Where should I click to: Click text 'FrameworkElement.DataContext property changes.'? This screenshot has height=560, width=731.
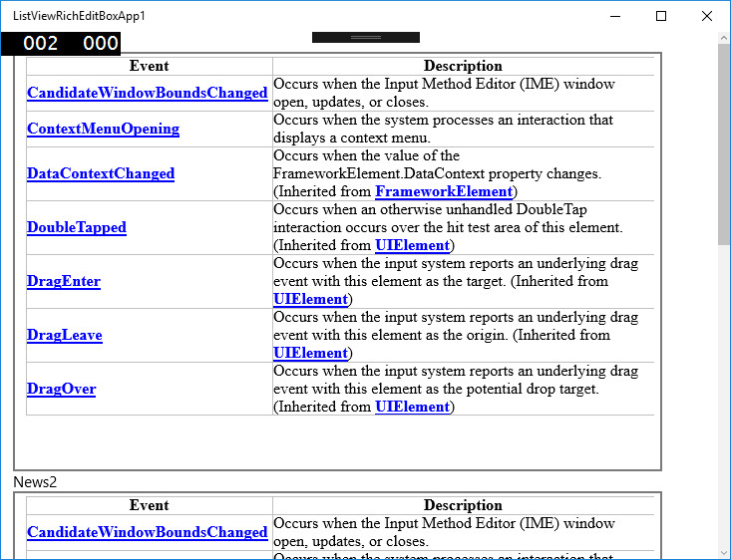437,173
